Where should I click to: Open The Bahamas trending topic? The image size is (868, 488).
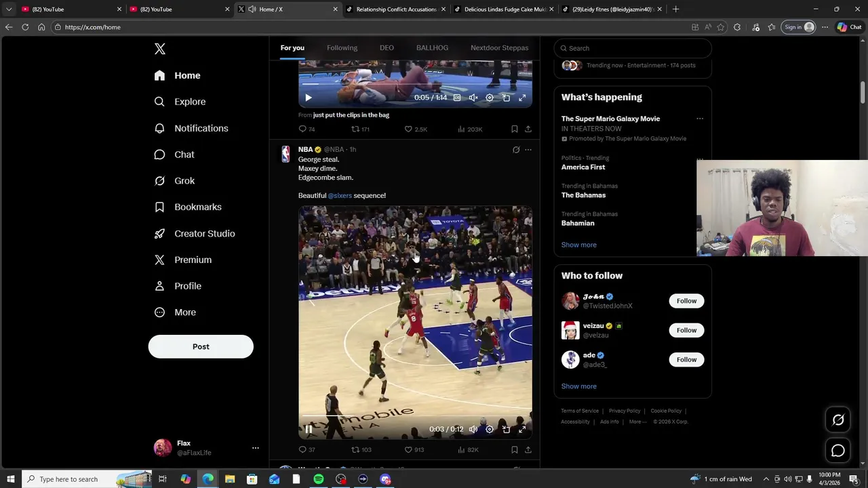coord(583,195)
